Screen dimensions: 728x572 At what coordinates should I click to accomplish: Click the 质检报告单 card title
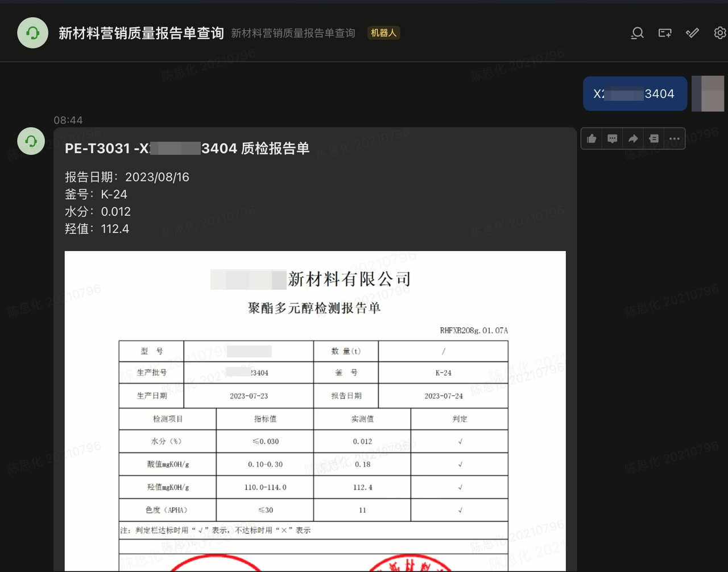click(x=187, y=149)
